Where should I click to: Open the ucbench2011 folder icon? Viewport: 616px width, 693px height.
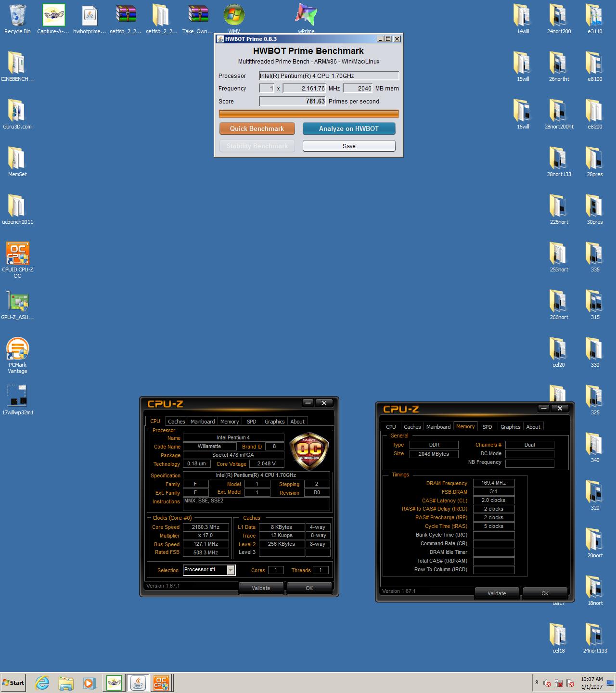click(x=17, y=210)
